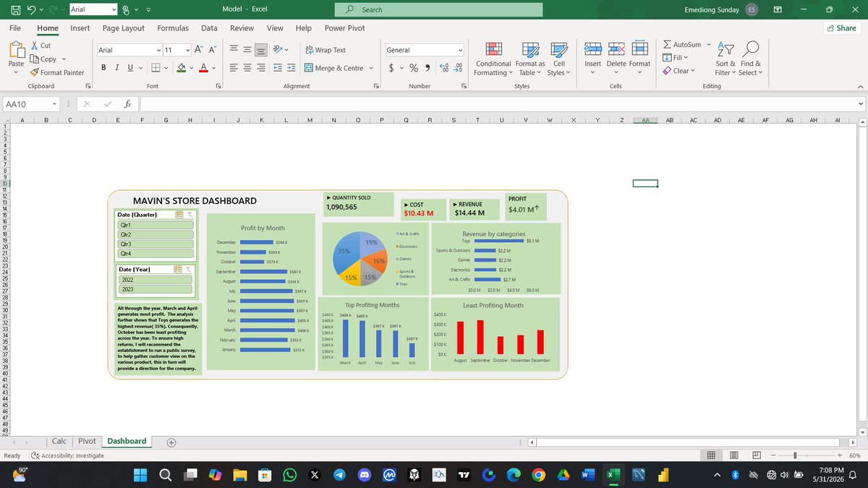The image size is (868, 488).
Task: Open the General number format dropdown
Action: [x=460, y=50]
